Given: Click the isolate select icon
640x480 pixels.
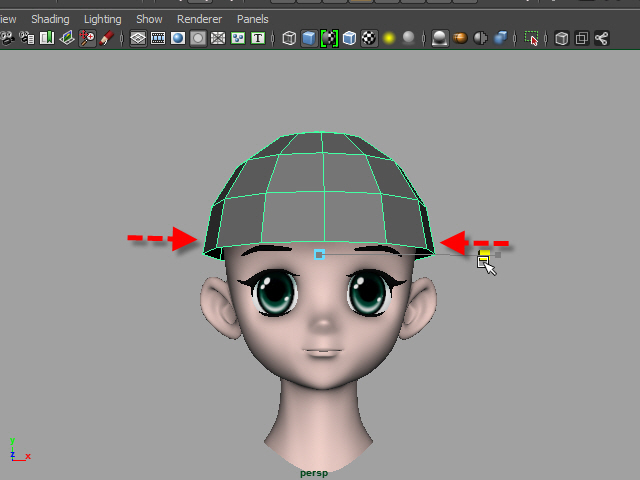Looking at the screenshot, I should [532, 39].
